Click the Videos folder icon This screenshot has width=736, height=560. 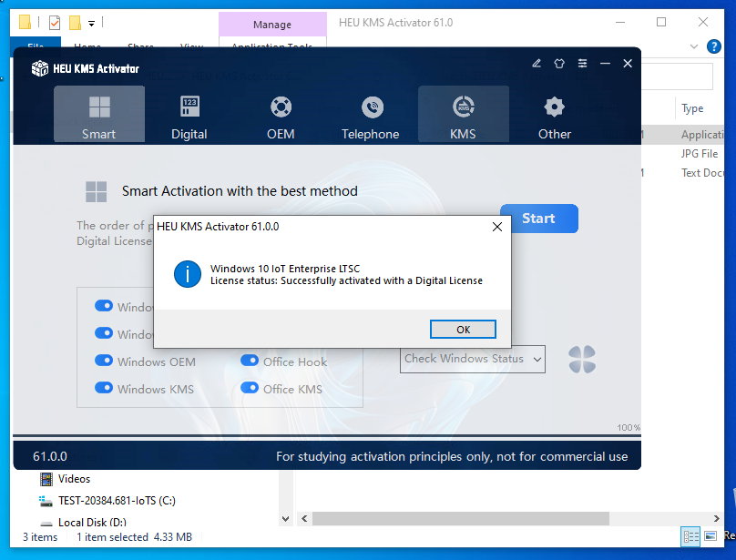[x=46, y=479]
